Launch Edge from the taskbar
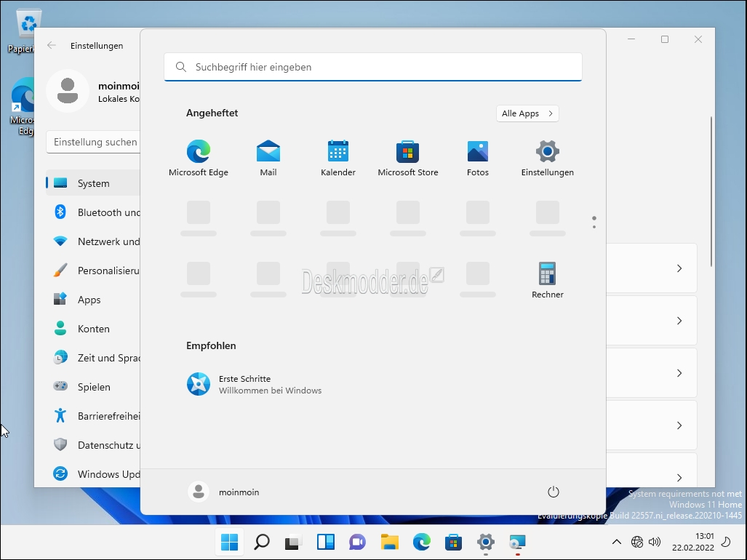This screenshot has width=747, height=560. click(422, 542)
